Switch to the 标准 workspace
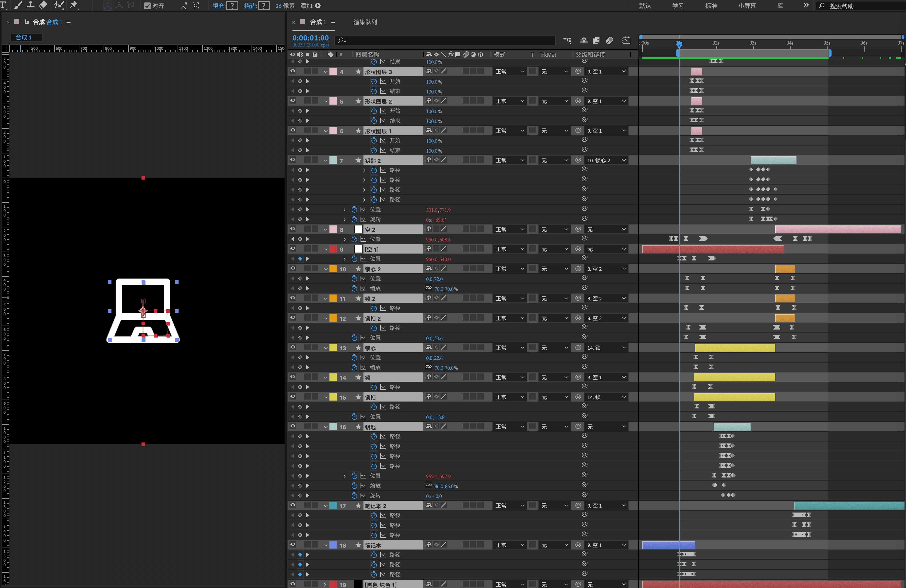This screenshot has height=588, width=906. coord(711,6)
